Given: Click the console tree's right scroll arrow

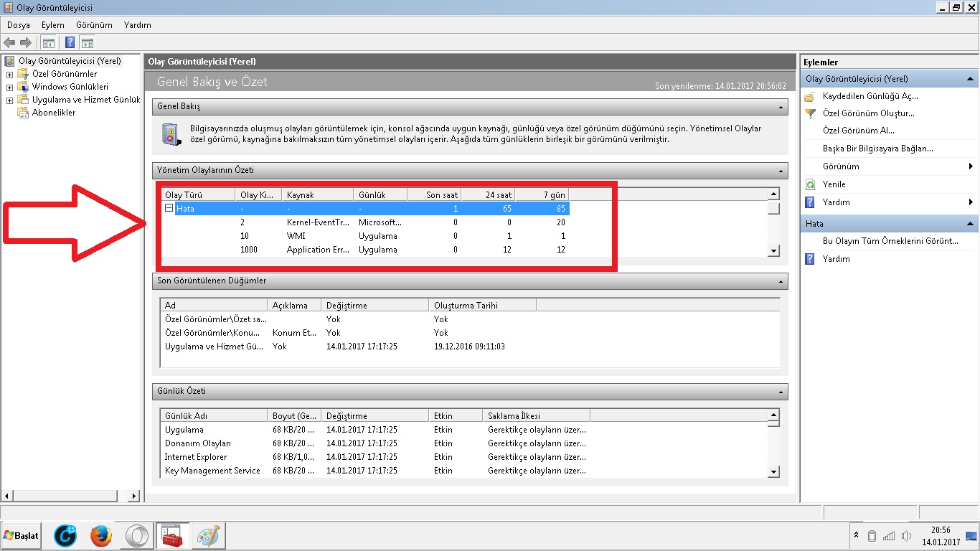Looking at the screenshot, I should click(x=134, y=496).
